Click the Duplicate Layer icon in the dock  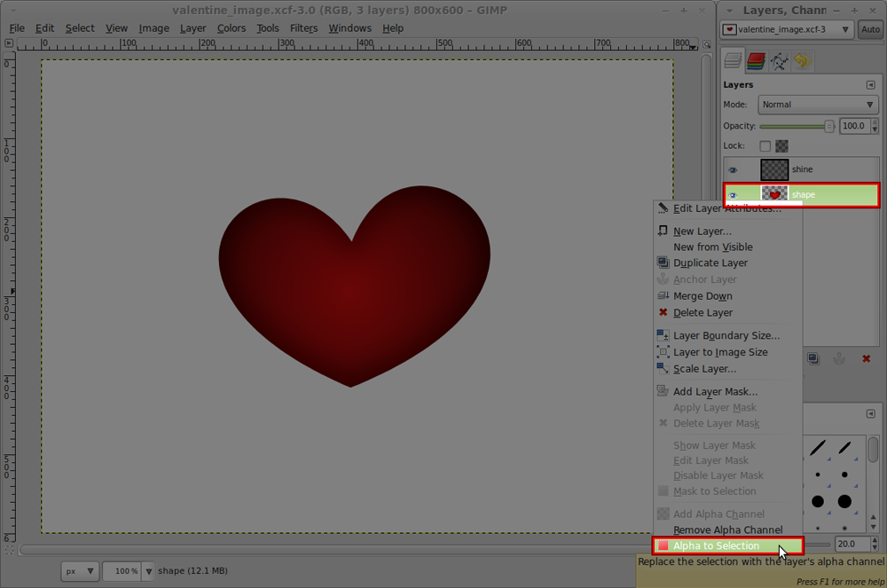pyautogui.click(x=814, y=358)
